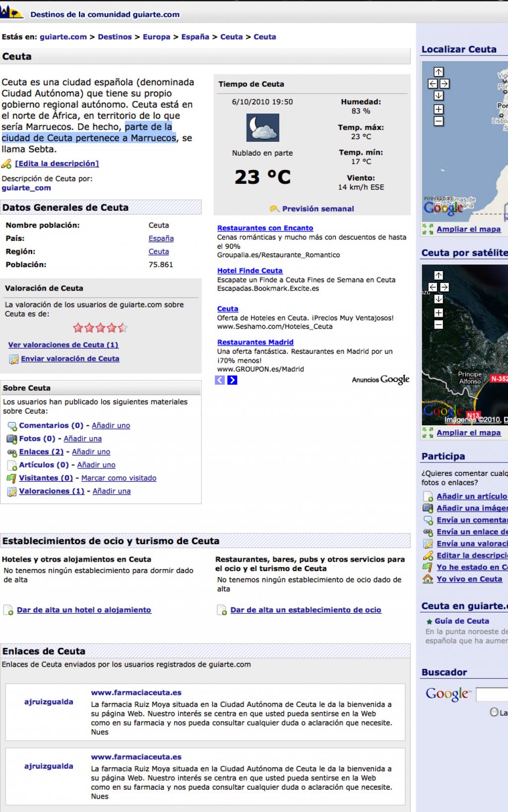Click ajruizgualda user in first link entry

(49, 702)
